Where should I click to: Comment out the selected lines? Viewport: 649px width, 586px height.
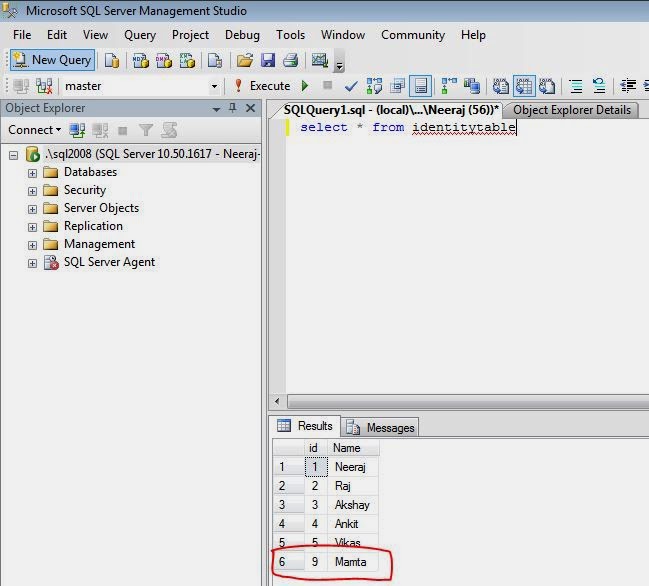576,86
